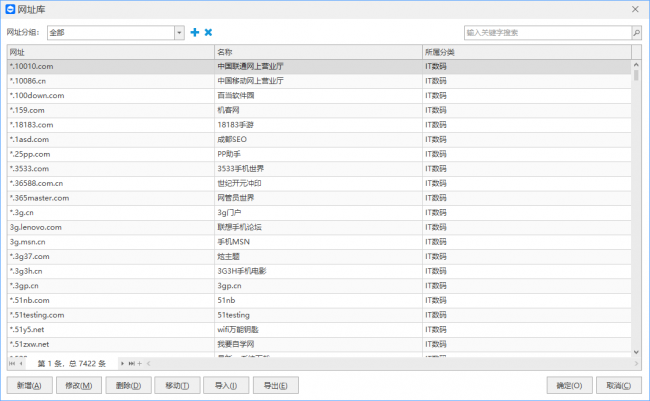Click the 移动(T) button
Viewport: 650px width, 401px height.
[x=177, y=386]
